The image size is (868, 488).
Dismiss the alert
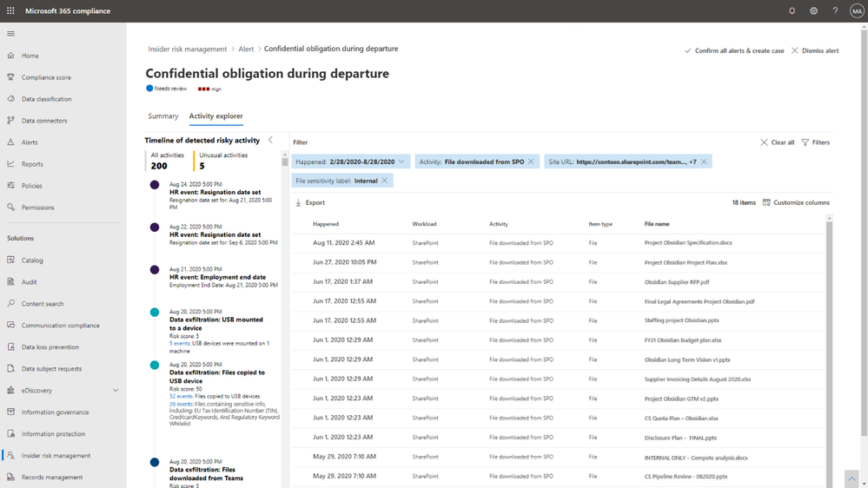tap(815, 50)
